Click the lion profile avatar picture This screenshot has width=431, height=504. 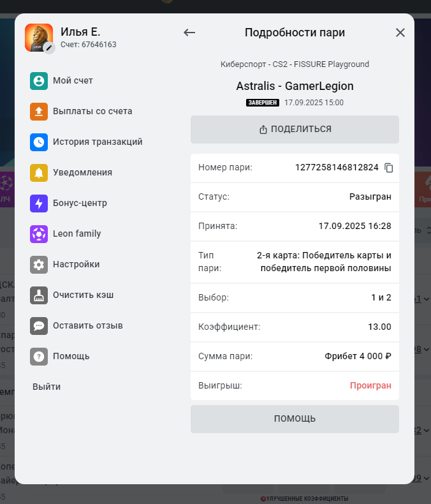[x=37, y=36]
